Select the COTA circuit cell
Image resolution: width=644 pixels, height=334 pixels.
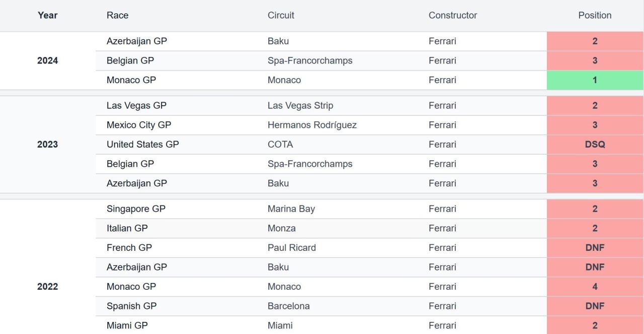click(x=280, y=145)
